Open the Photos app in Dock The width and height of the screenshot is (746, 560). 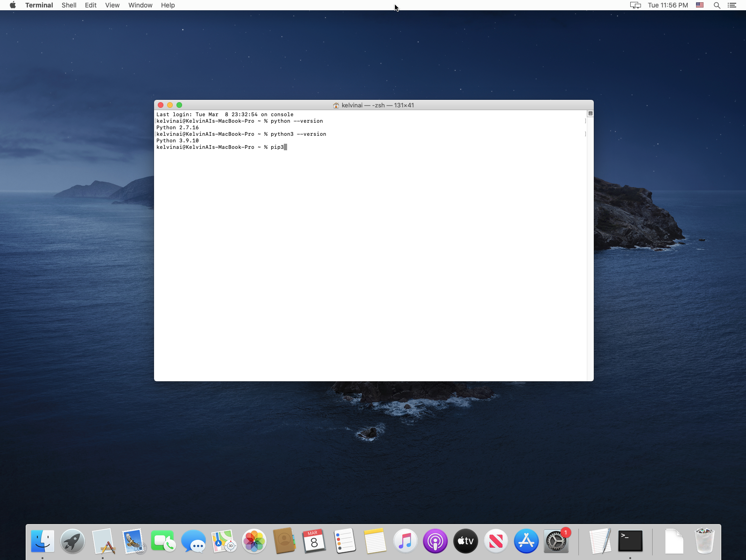click(x=254, y=541)
